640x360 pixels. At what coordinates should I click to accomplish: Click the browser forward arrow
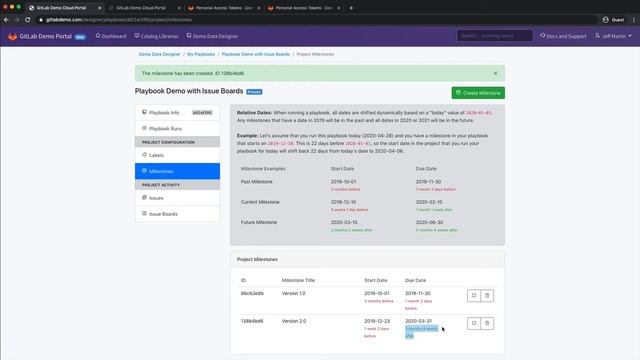(x=17, y=20)
